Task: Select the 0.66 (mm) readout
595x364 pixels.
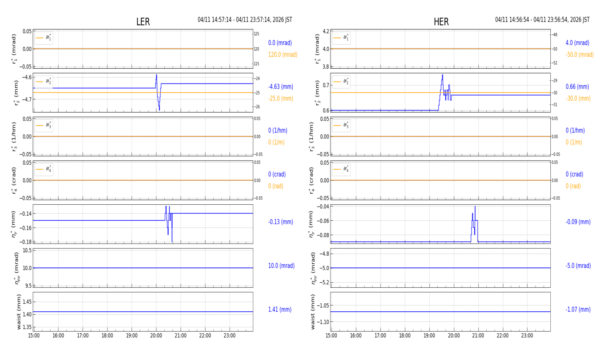Action: coord(577,87)
